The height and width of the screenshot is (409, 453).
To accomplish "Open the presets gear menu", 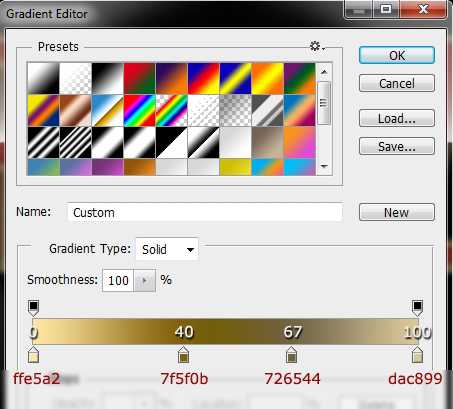I will [317, 46].
